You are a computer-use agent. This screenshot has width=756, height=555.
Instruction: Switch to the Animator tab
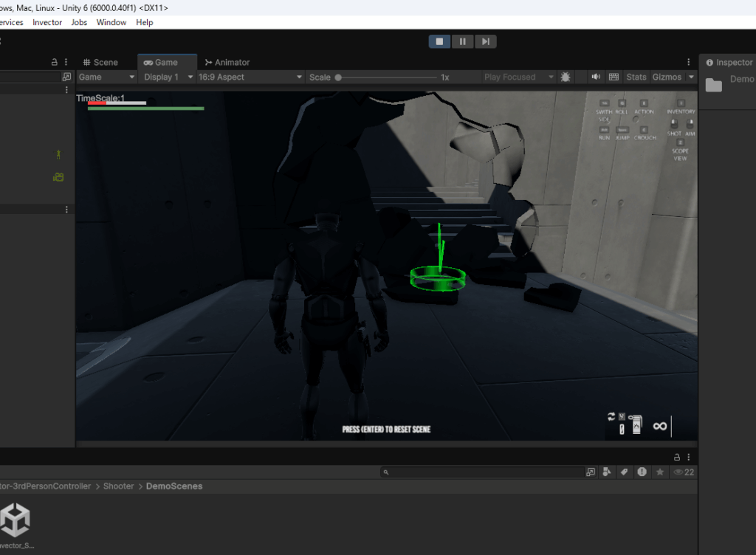coord(227,63)
